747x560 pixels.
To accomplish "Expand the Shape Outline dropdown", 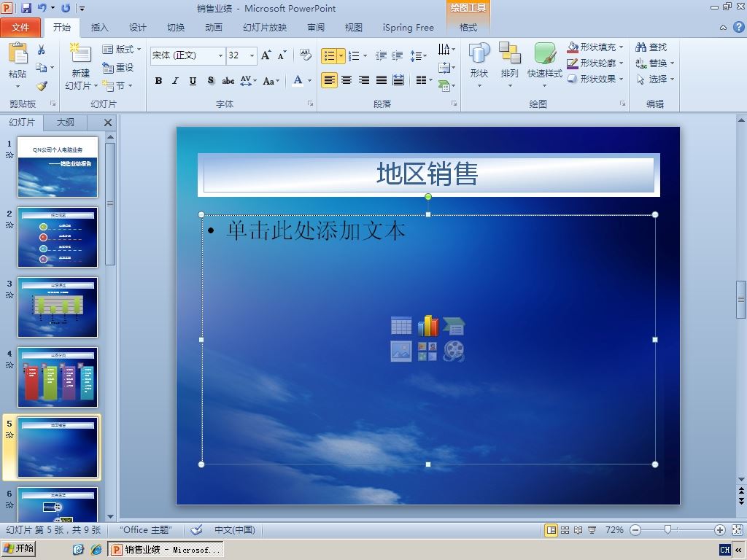I will tap(622, 63).
